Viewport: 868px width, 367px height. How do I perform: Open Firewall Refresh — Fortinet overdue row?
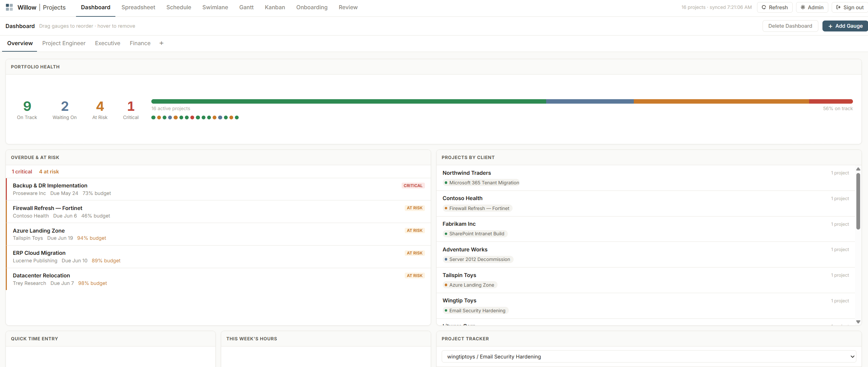point(218,212)
